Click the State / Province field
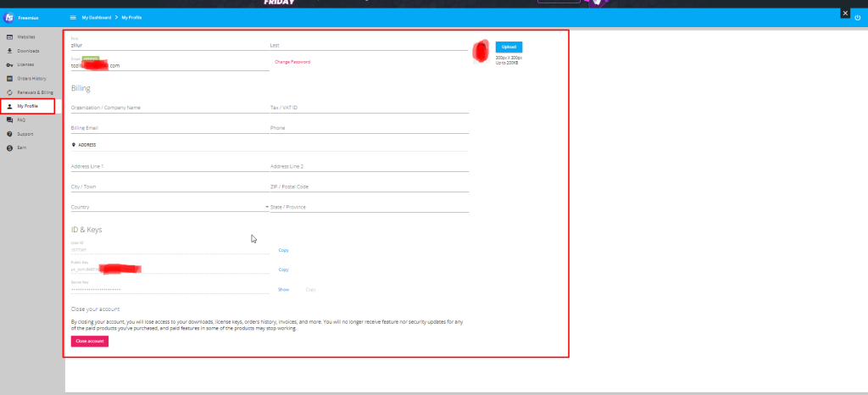 click(370, 207)
